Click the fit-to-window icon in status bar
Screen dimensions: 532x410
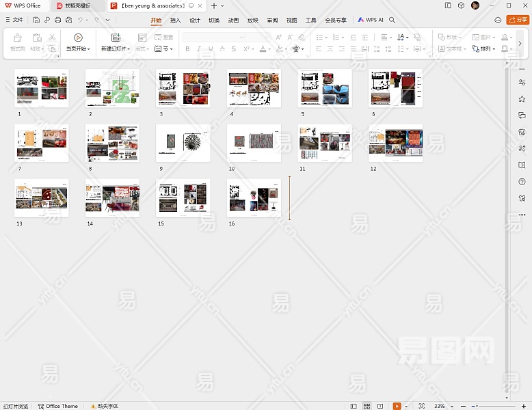[421, 406]
